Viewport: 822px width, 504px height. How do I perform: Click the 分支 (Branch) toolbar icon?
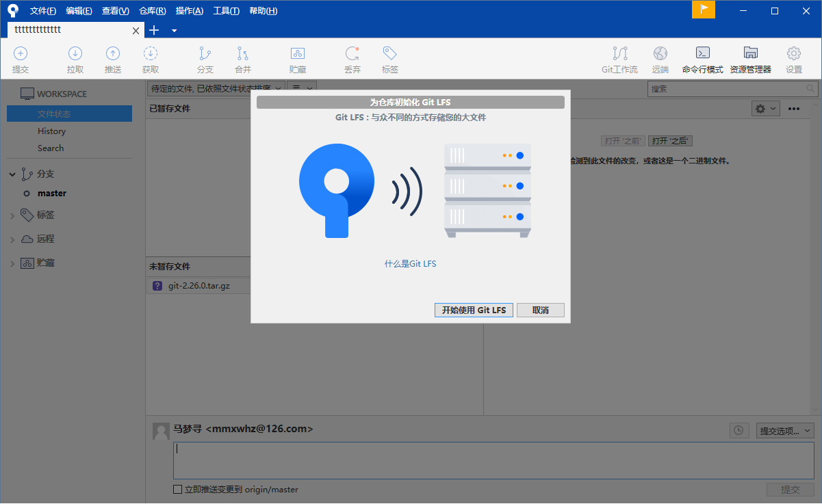(205, 53)
